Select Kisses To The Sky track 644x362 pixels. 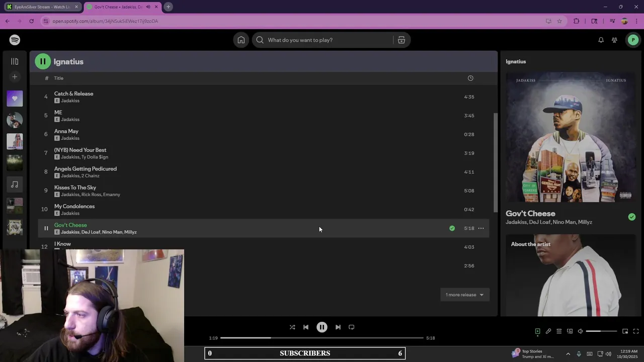point(264,191)
